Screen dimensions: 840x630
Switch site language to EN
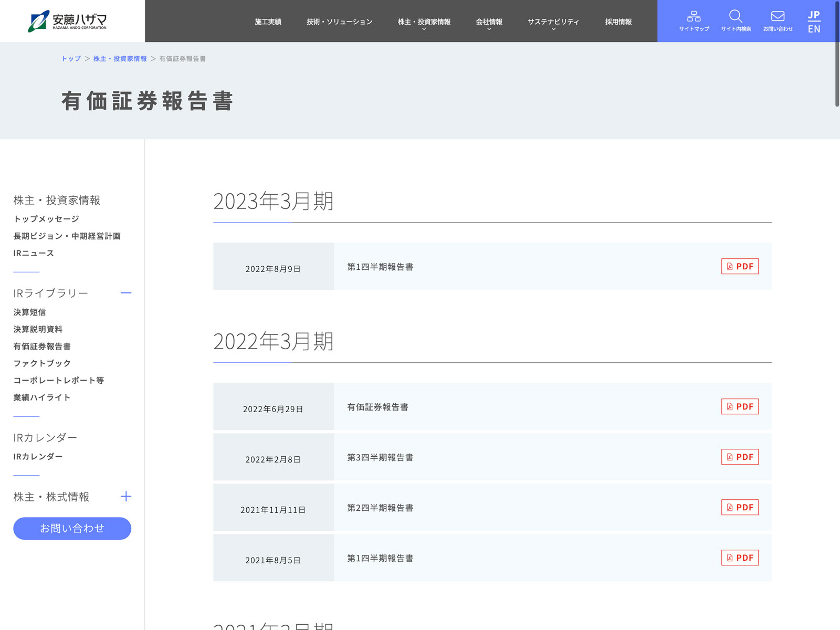tap(814, 29)
